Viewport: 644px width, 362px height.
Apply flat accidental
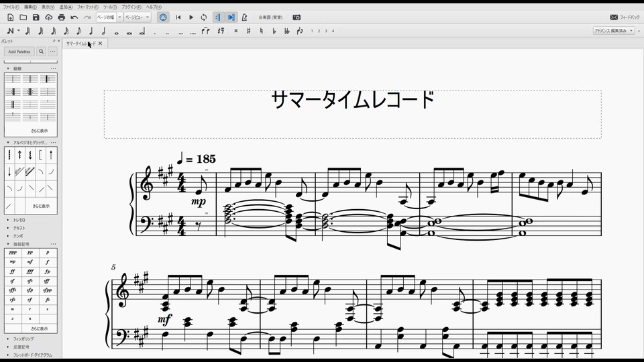click(274, 31)
